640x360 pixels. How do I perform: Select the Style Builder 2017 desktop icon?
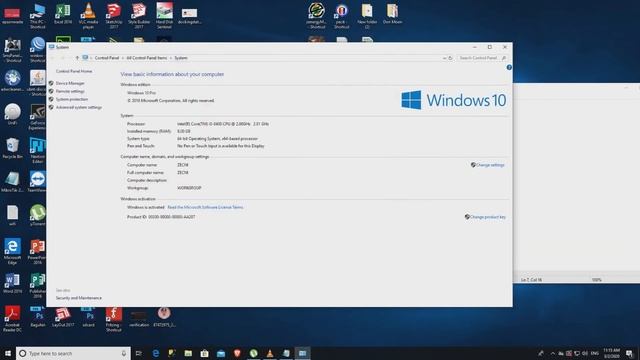[139, 16]
